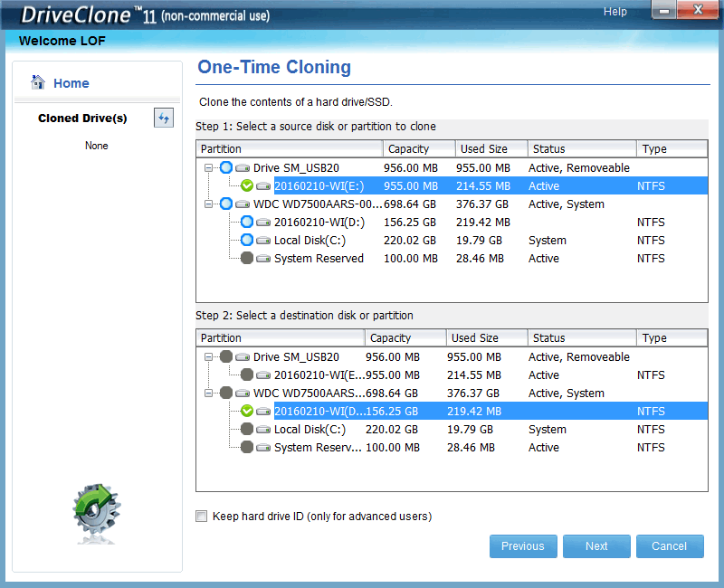Click the Previous button
The image size is (724, 588).
tap(523, 546)
